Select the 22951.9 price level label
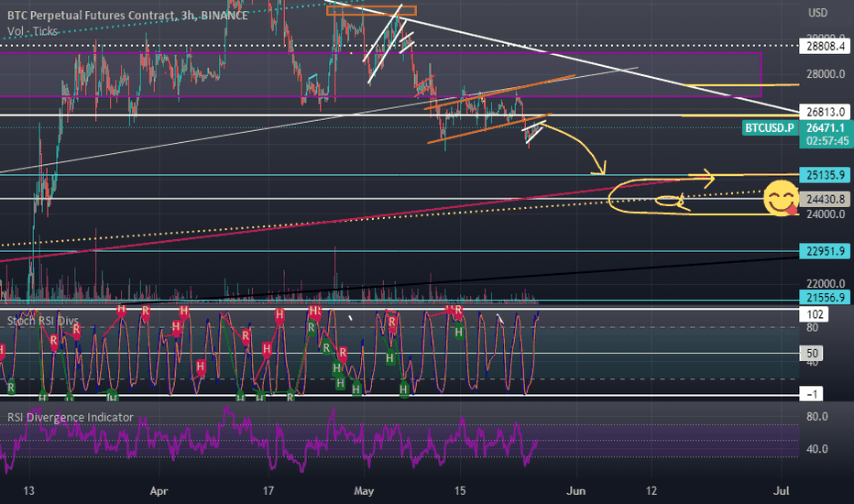This screenshot has height=504, width=854. 826,251
